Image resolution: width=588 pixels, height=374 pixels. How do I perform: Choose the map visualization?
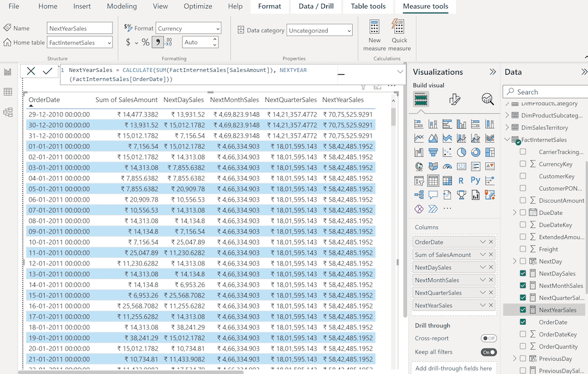click(x=419, y=166)
